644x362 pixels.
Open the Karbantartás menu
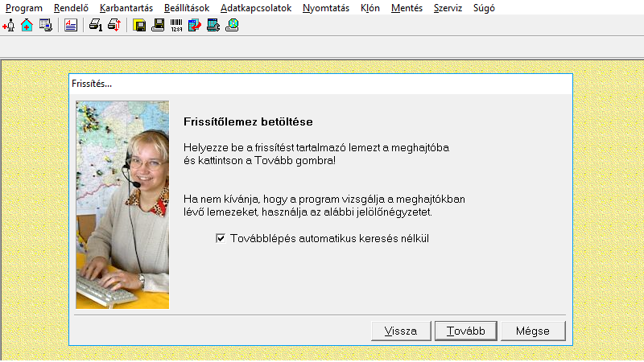126,8
